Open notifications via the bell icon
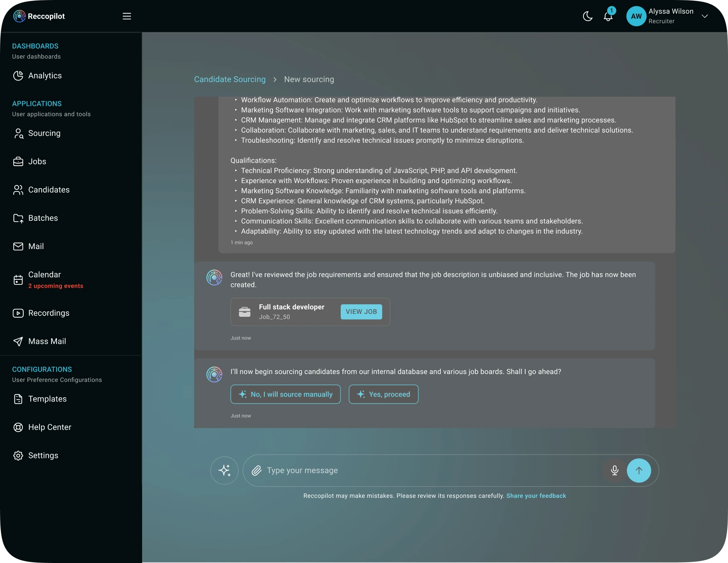 coord(608,17)
